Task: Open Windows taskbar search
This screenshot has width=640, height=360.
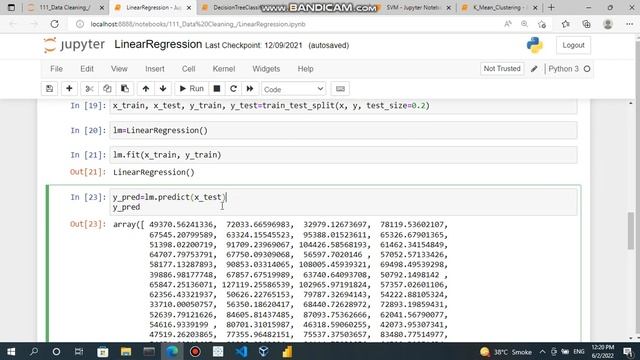Action: pyautogui.click(x=34, y=351)
